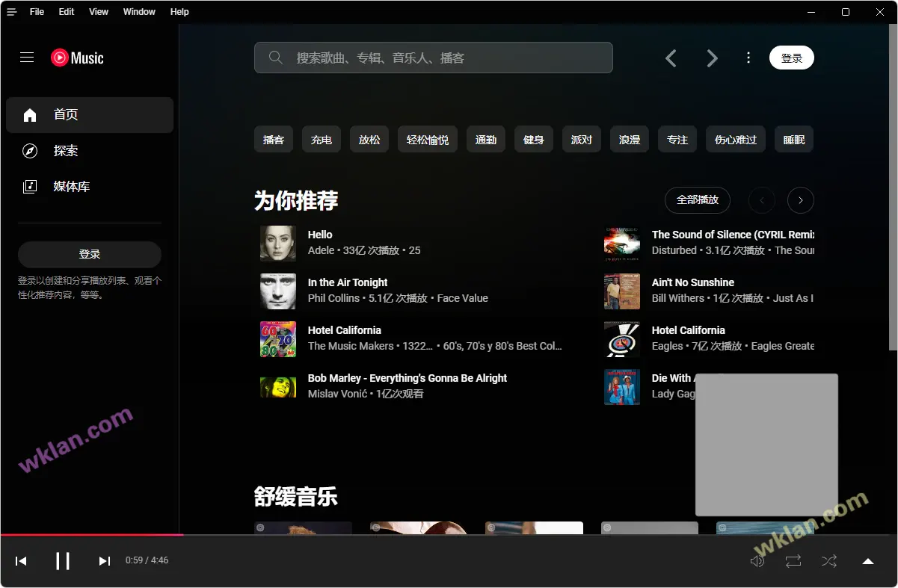Play Hotel California by The Music Makers thumbnail

(x=278, y=339)
